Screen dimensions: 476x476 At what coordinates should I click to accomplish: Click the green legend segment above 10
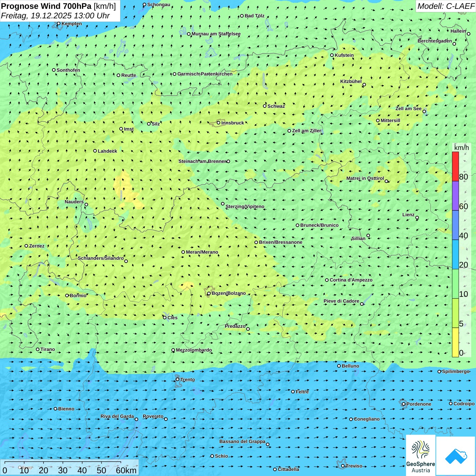[455, 284]
